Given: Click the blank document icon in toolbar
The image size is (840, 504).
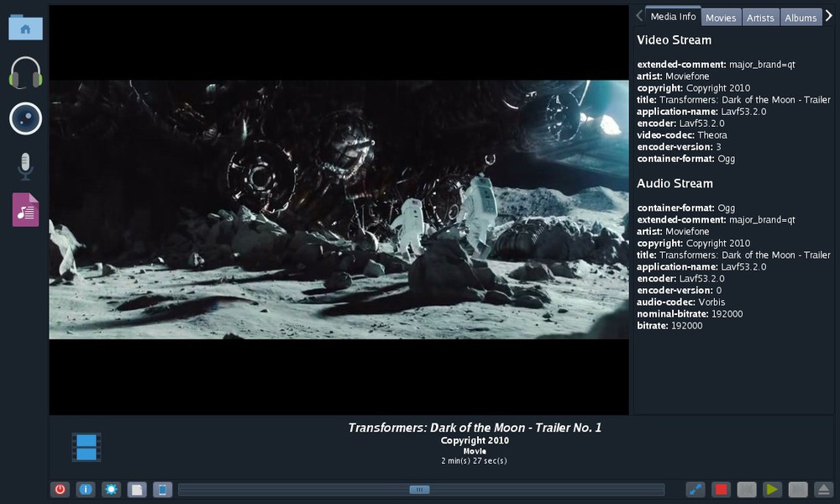Looking at the screenshot, I should coord(137,490).
